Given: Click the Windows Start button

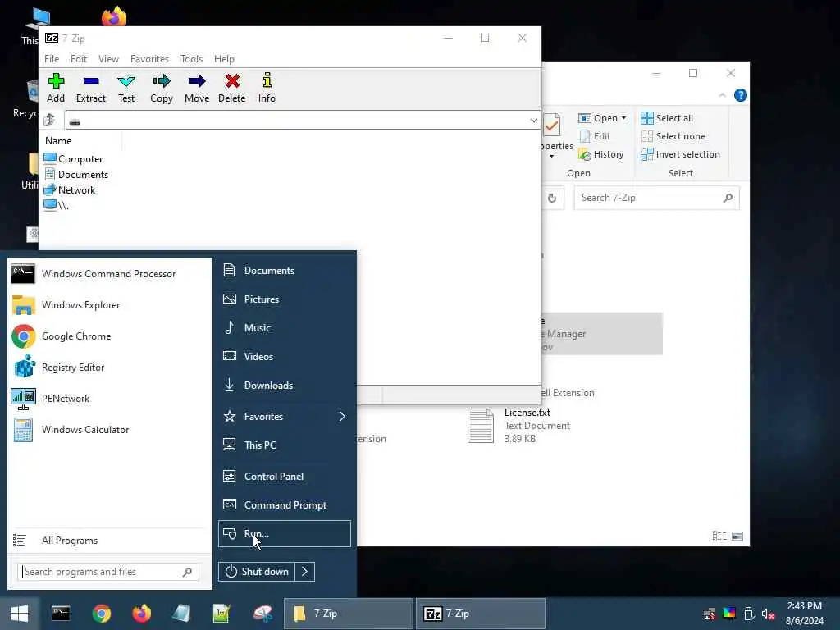Looking at the screenshot, I should click(20, 614).
